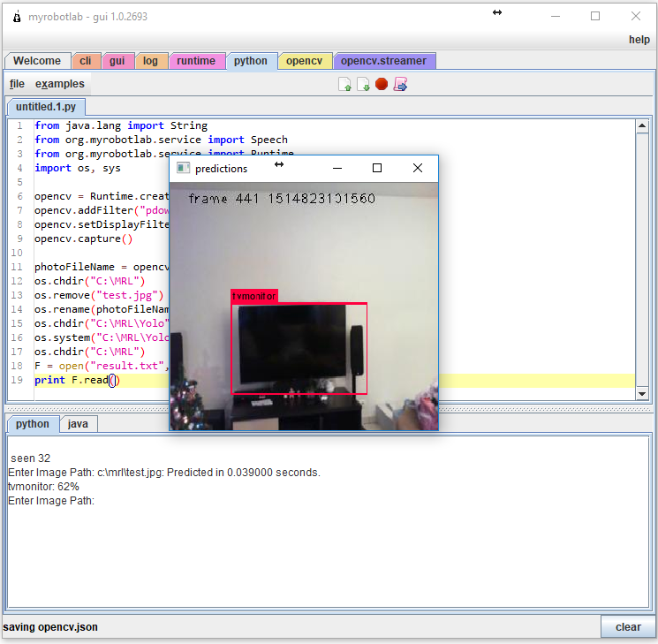The image size is (658, 644).
Task: Click the 'seen 32' console output line
Action: 30,458
